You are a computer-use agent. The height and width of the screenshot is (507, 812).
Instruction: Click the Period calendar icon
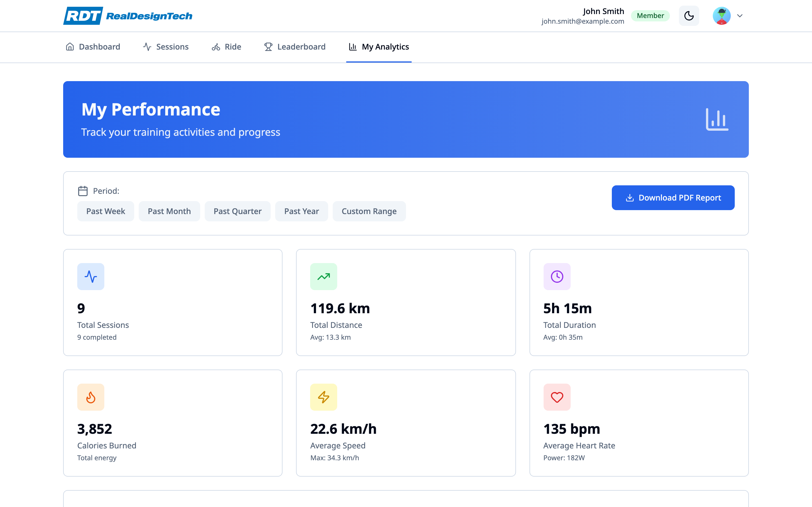click(x=83, y=190)
